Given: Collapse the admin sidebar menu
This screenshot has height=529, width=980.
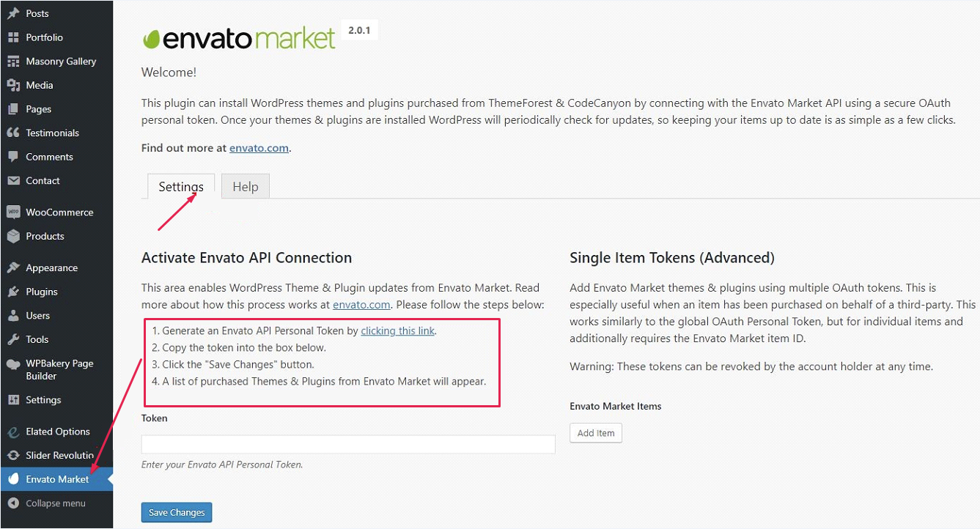Looking at the screenshot, I should pyautogui.click(x=55, y=503).
